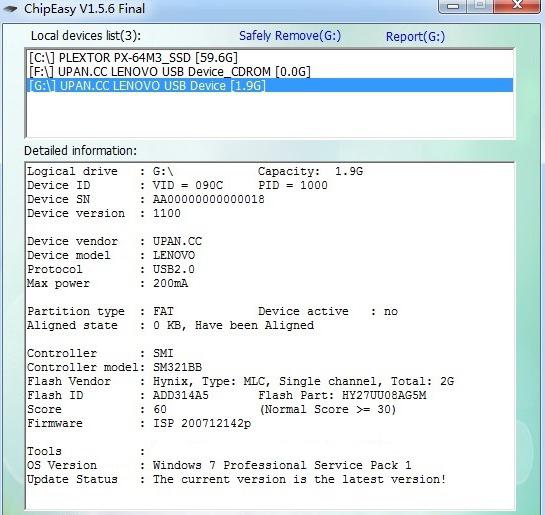The width and height of the screenshot is (545, 515).
Task: Click the OS Version Windows 7 line
Action: click(x=219, y=466)
